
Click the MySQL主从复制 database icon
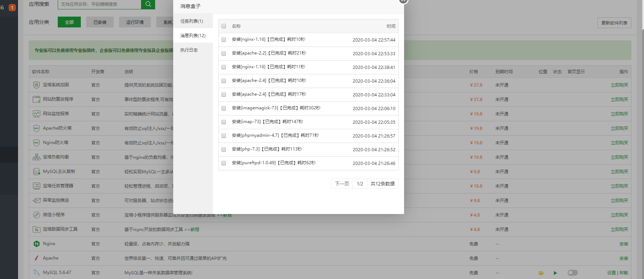36,171
